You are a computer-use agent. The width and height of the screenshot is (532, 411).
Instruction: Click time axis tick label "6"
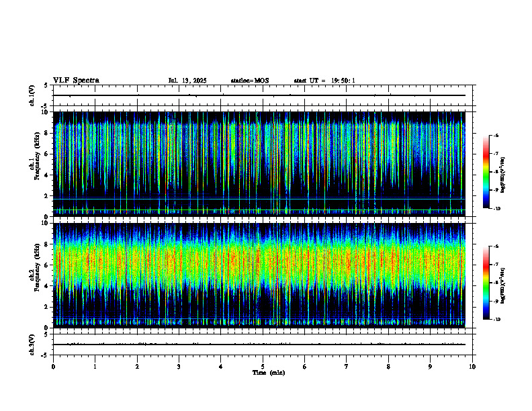tap(304, 367)
